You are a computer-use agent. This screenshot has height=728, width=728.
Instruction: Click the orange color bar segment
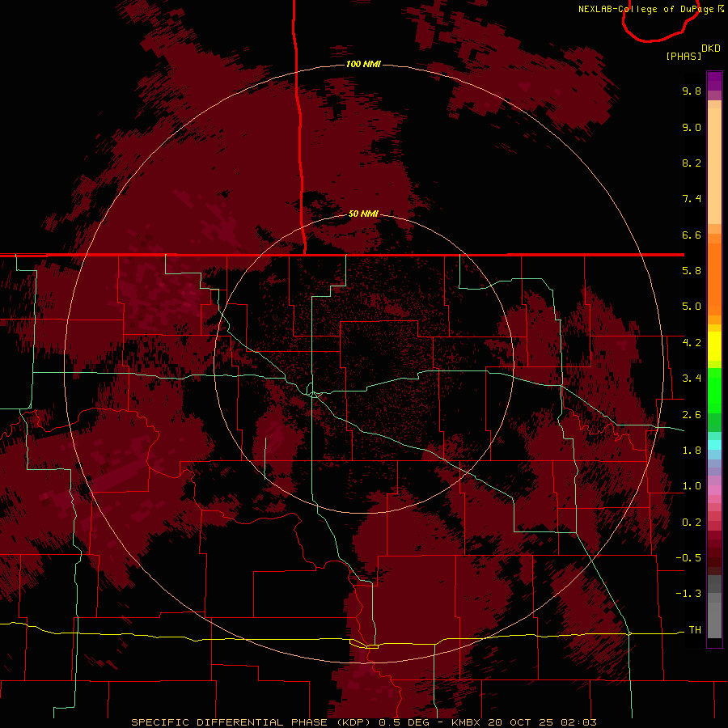[x=714, y=280]
